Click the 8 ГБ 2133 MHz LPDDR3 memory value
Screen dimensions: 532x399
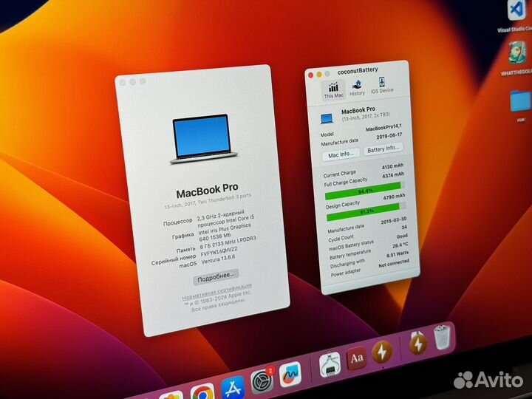point(228,242)
